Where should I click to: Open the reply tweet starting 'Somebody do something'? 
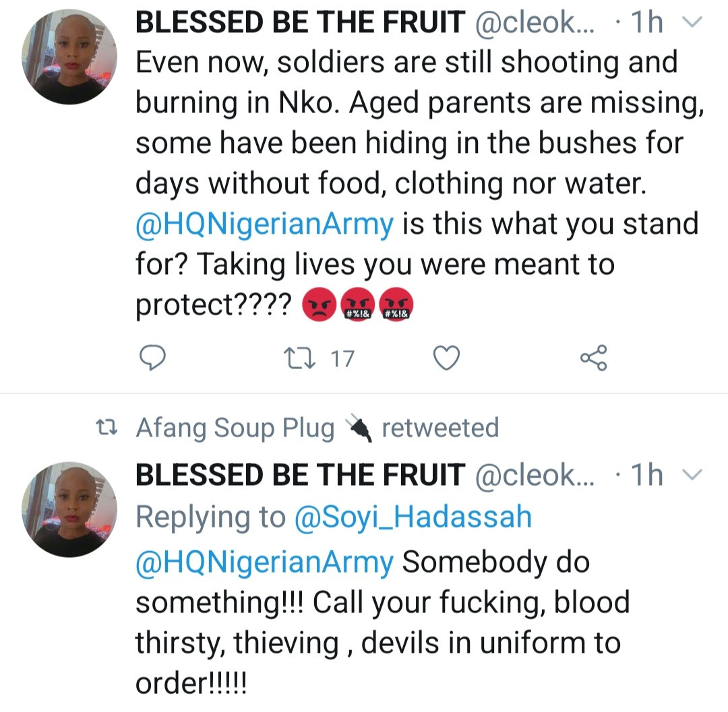point(404,622)
